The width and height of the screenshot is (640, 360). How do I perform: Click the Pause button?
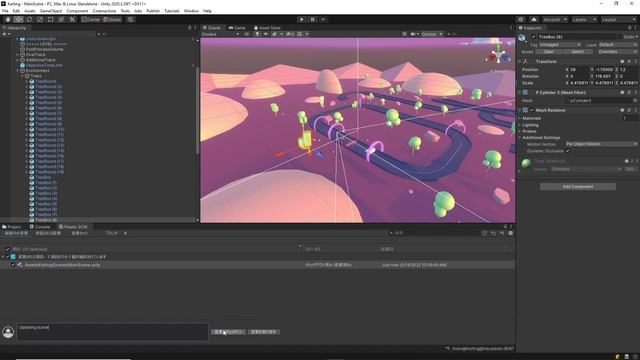313,19
